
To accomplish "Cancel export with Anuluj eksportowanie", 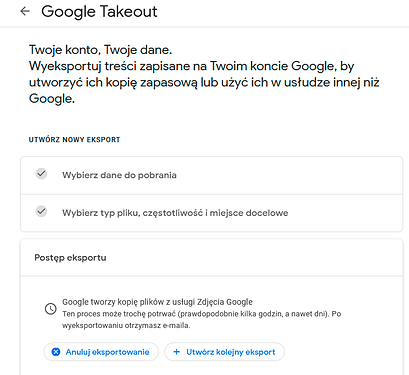I will pyautogui.click(x=101, y=352).
